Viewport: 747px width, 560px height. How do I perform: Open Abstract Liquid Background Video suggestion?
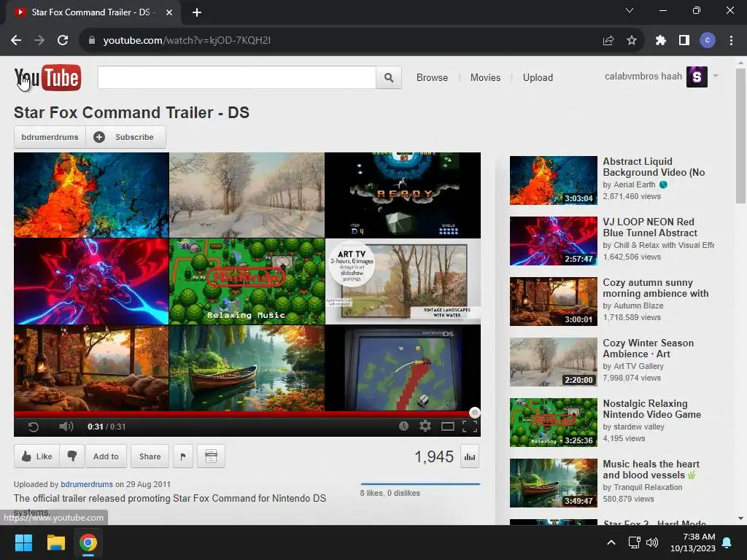654,167
